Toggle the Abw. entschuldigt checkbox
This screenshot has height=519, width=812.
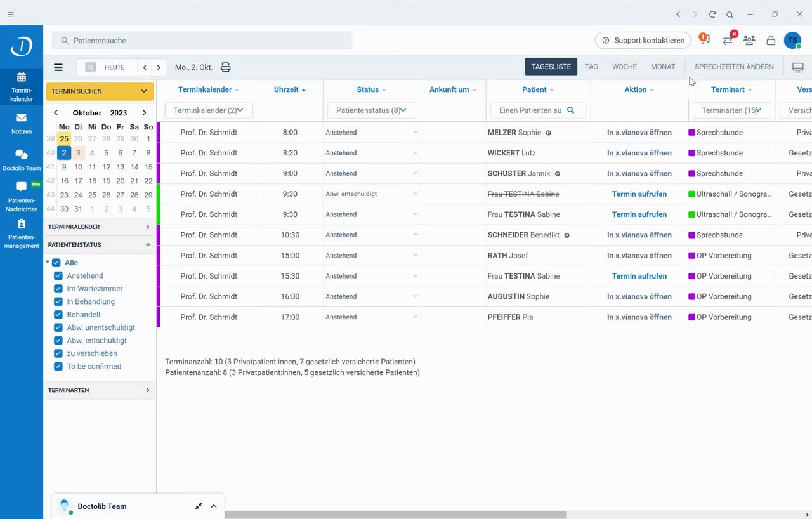(58, 341)
